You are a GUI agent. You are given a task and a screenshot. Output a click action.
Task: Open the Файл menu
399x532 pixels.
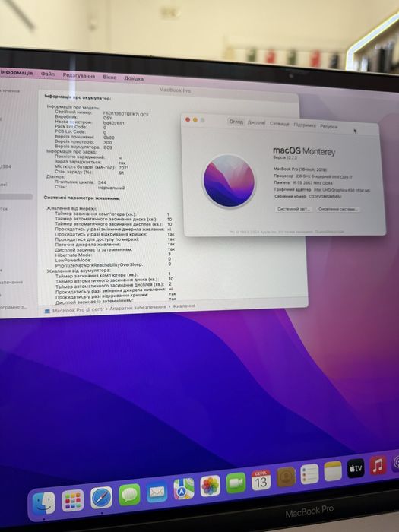coord(48,74)
